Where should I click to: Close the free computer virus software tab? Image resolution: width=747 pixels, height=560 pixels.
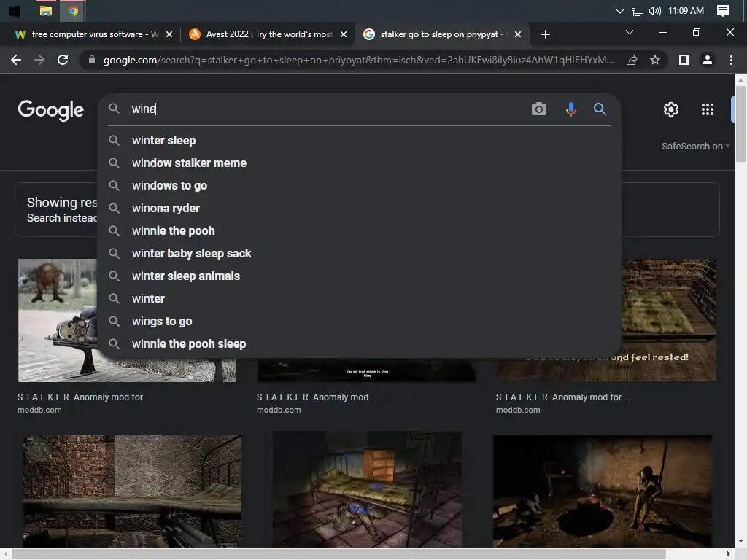click(x=169, y=34)
